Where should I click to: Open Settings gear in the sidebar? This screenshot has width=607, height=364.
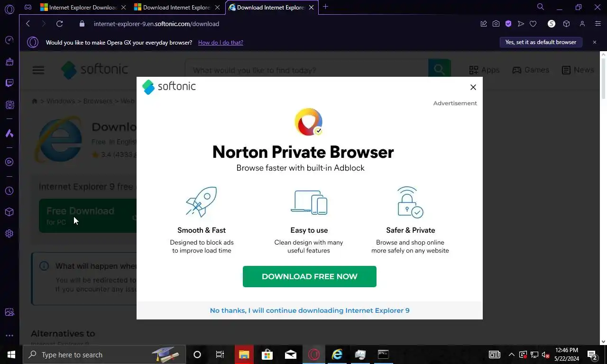[x=9, y=234]
